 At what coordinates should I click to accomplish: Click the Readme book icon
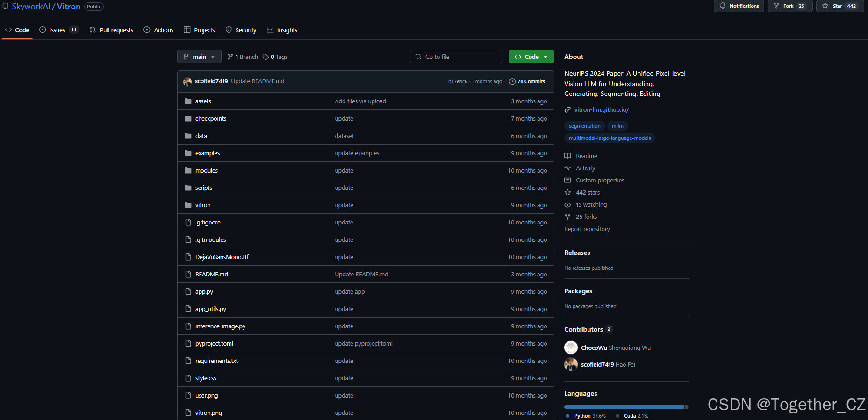pyautogui.click(x=567, y=156)
